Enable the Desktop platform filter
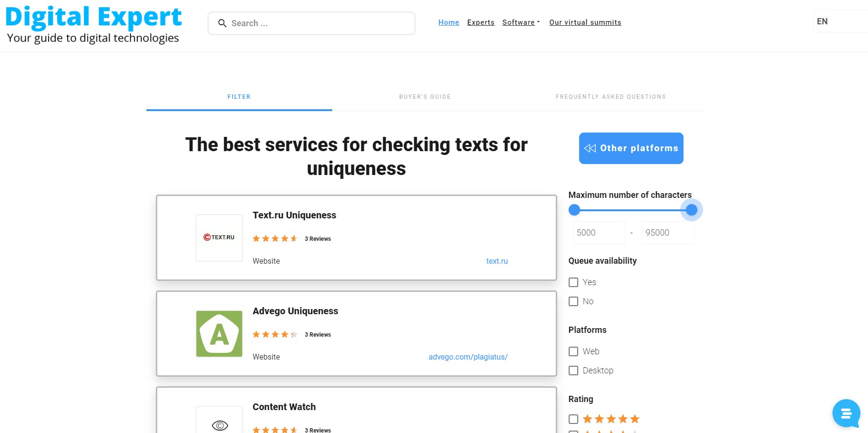The width and height of the screenshot is (868, 433). click(573, 371)
